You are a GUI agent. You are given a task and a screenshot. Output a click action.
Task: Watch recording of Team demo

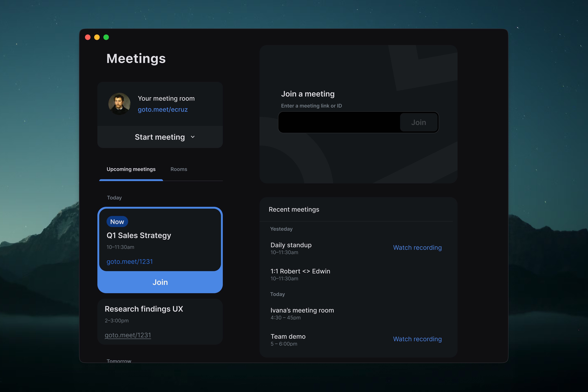tap(417, 339)
